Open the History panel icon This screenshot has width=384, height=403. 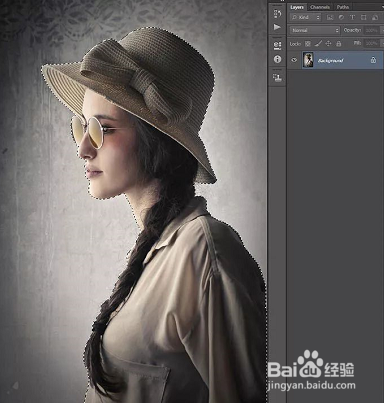point(277,14)
